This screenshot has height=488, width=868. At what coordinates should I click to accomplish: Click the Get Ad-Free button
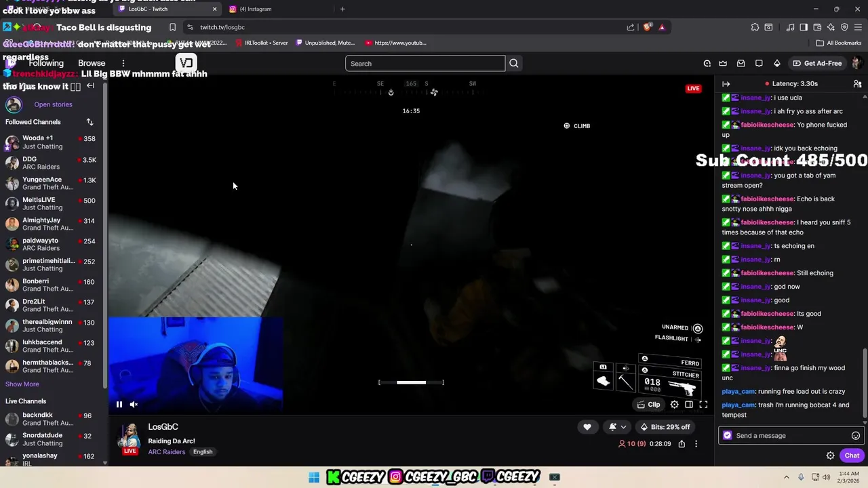817,63
